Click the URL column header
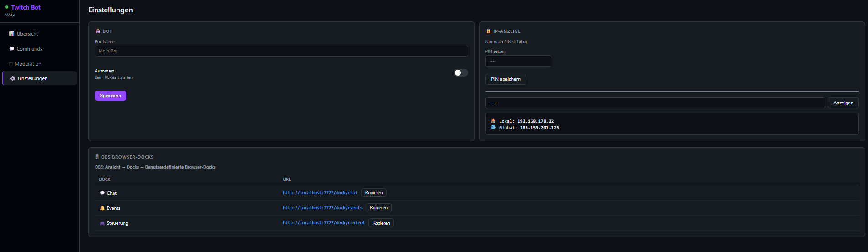Viewport: 868px width, 252px height. coord(287,180)
